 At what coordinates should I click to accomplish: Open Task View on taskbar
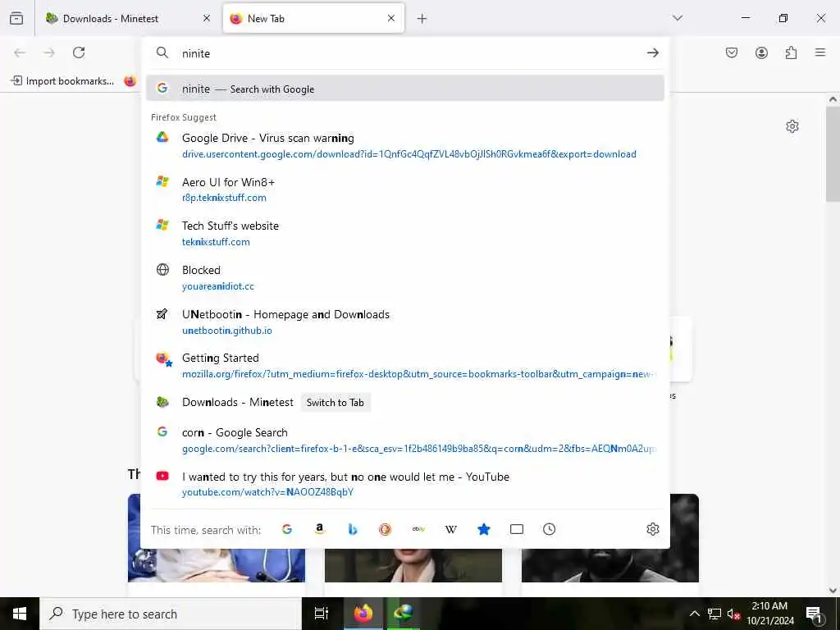[x=322, y=614]
